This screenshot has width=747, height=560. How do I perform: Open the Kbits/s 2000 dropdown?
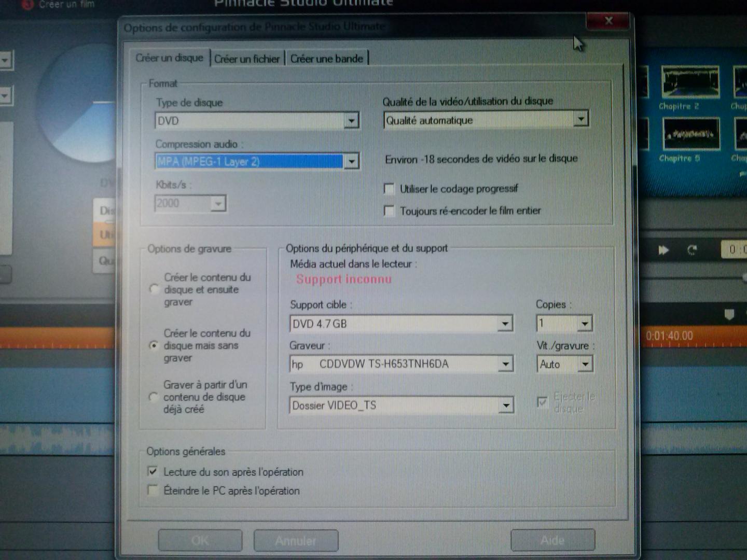click(x=190, y=203)
